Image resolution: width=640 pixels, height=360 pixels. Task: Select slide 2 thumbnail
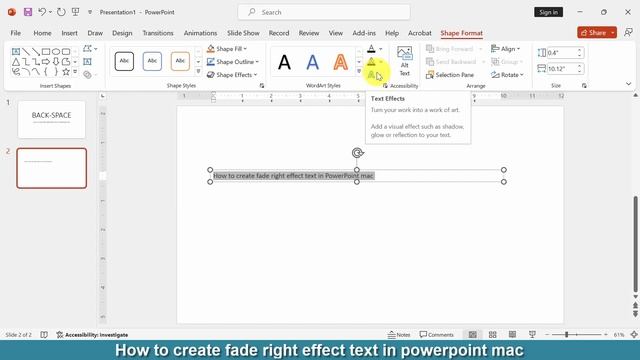51,168
